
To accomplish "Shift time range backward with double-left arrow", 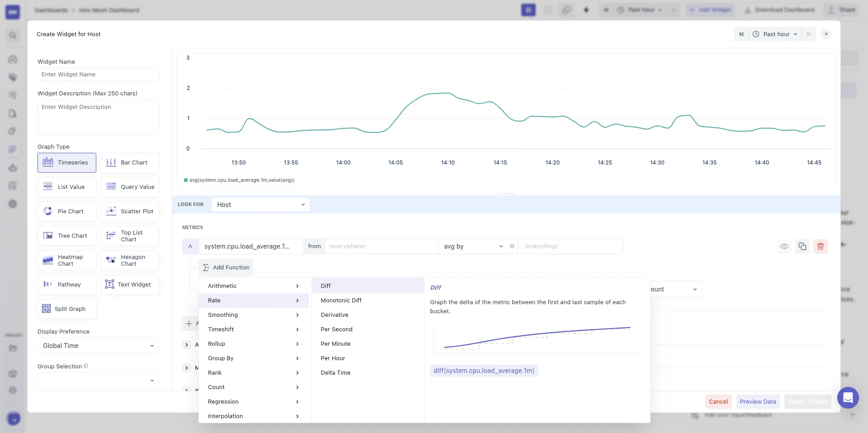I will click(x=741, y=34).
